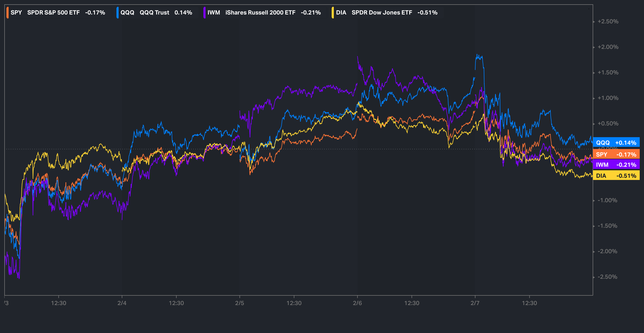The width and height of the screenshot is (644, 333).
Task: Click the blue QQQ +0.14% axis tag
Action: pyautogui.click(x=616, y=143)
